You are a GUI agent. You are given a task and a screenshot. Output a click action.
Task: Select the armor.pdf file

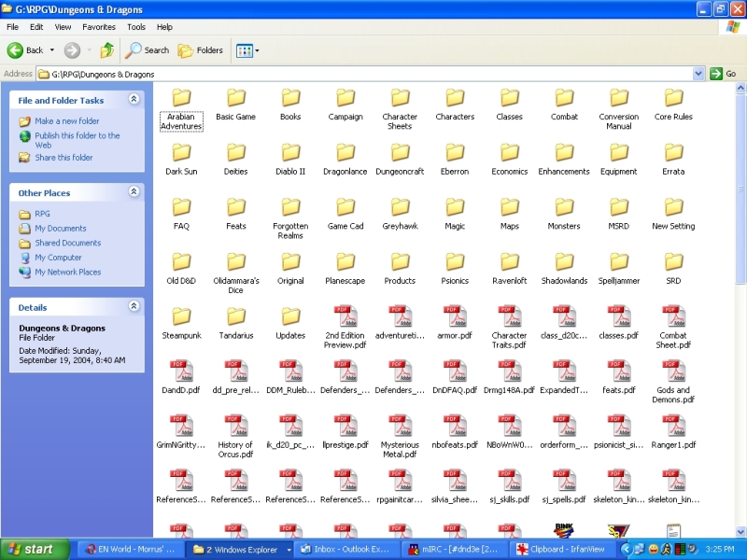(455, 323)
